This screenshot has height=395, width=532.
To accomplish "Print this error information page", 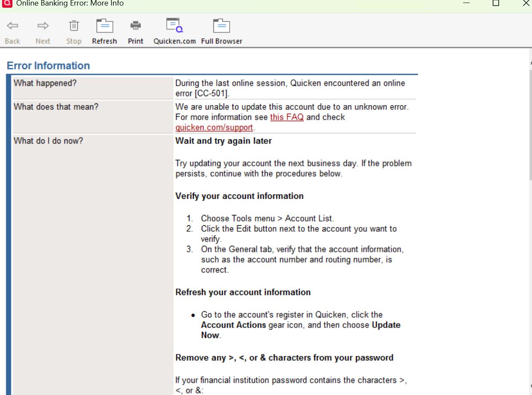I will pos(136,31).
